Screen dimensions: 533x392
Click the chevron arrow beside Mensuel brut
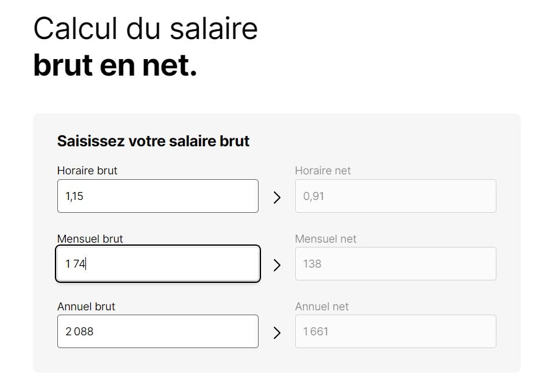pyautogui.click(x=277, y=264)
